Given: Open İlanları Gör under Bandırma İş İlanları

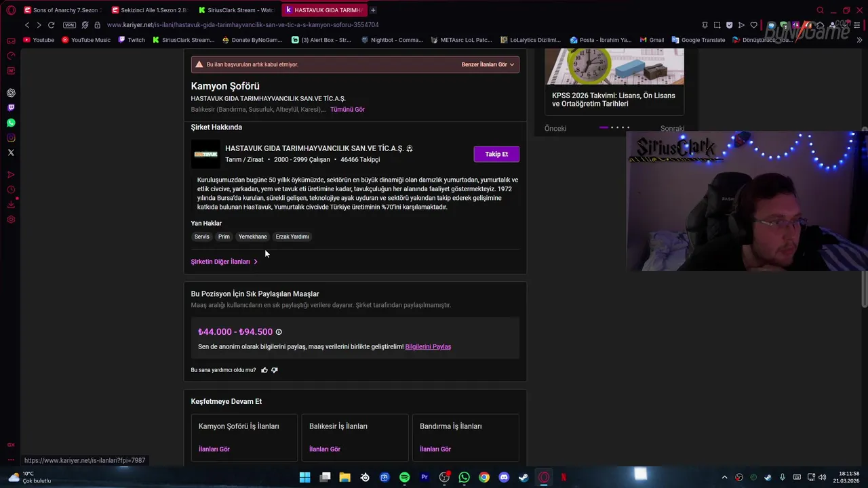Looking at the screenshot, I should [x=435, y=449].
